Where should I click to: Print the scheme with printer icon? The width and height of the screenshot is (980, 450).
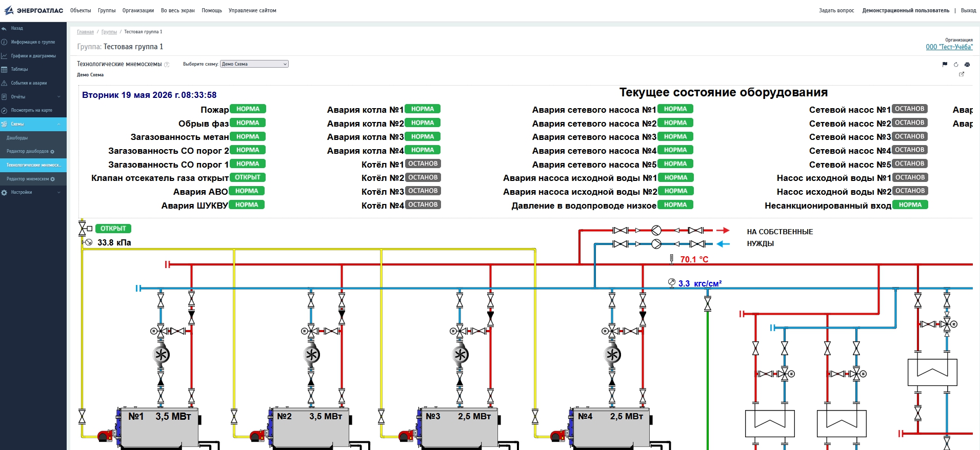[967, 65]
